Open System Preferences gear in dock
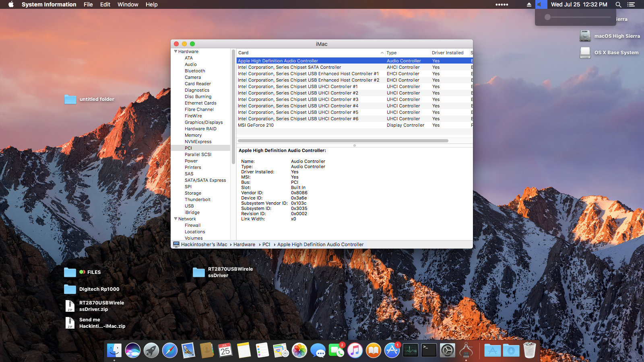Image resolution: width=644 pixels, height=362 pixels. 448,350
